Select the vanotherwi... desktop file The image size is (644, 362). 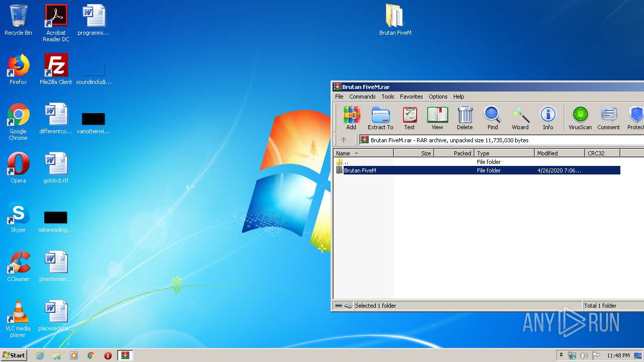click(x=94, y=123)
